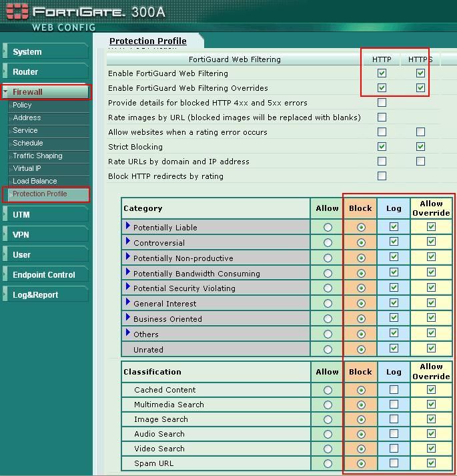Image resolution: width=457 pixels, height=476 pixels.
Task: Expand Potentially Bandwidth Consuming category
Action: pos(127,272)
